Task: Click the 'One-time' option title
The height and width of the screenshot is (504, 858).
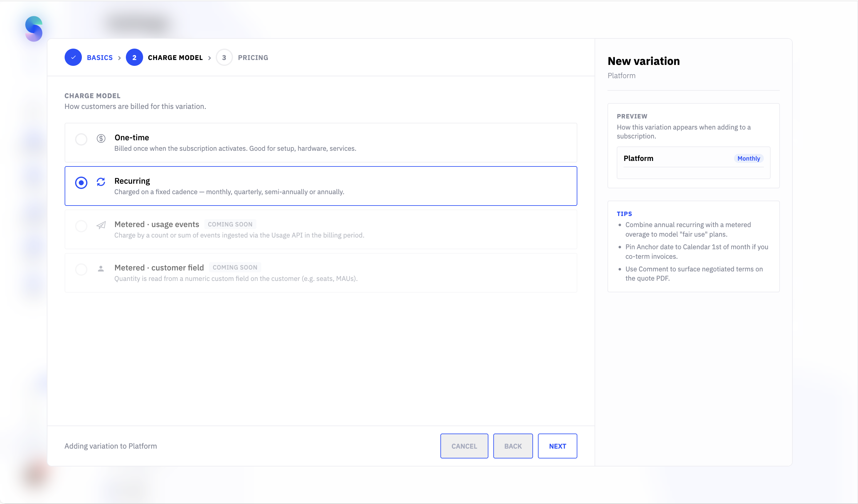Action: click(132, 138)
